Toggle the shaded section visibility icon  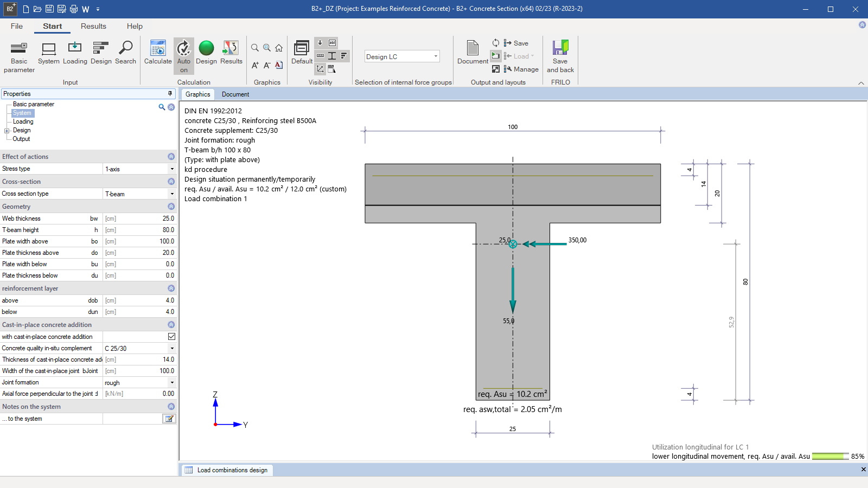pos(332,69)
